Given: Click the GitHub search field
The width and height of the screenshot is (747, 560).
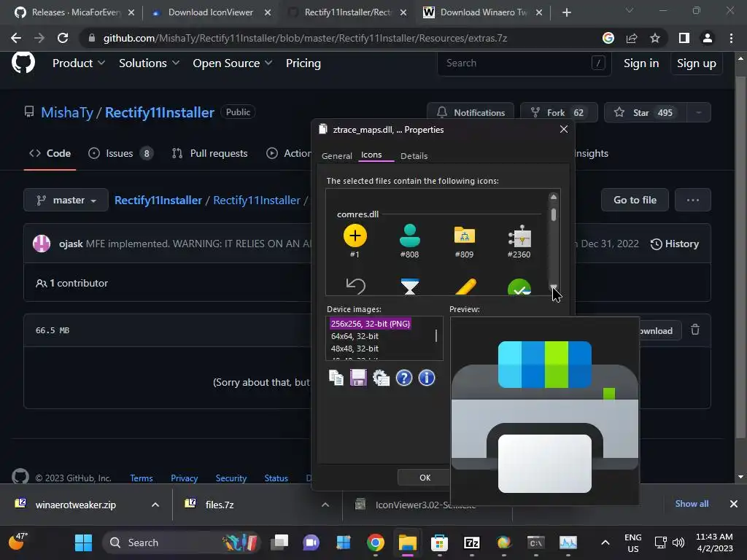Looking at the screenshot, I should pos(524,63).
